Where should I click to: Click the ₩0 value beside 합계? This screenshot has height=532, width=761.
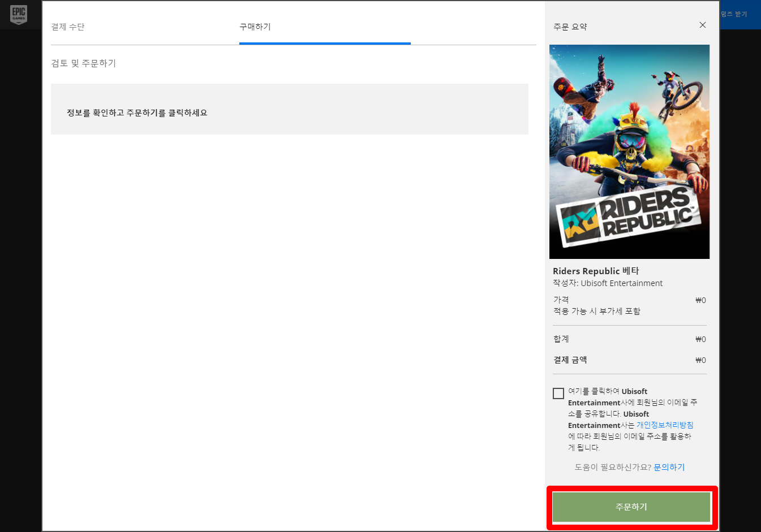click(700, 339)
